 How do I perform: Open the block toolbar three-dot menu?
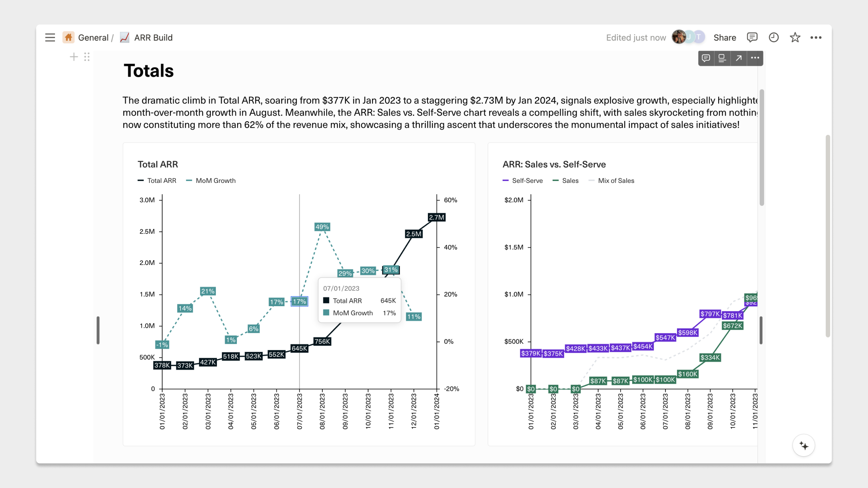[755, 58]
